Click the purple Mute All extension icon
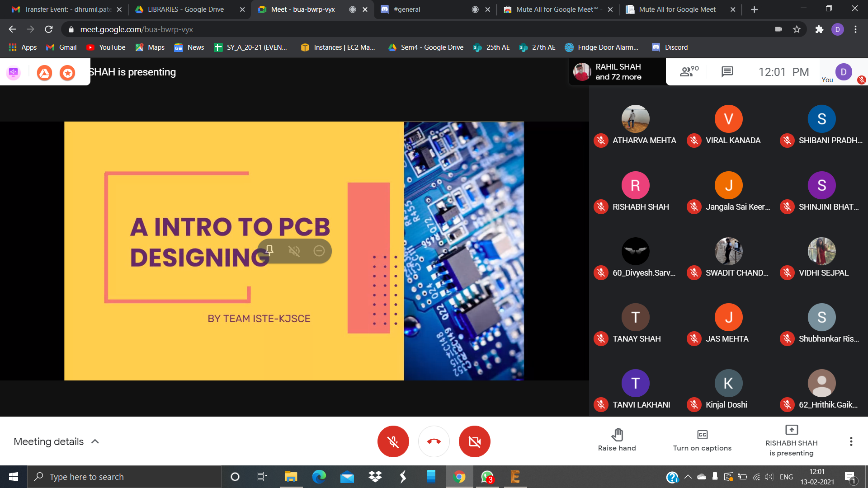 (14, 72)
